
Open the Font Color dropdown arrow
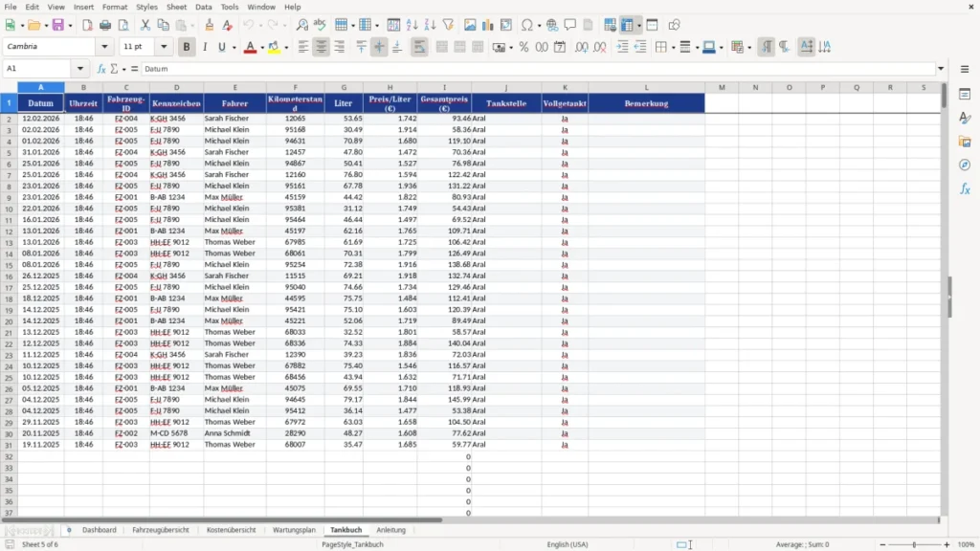click(262, 48)
